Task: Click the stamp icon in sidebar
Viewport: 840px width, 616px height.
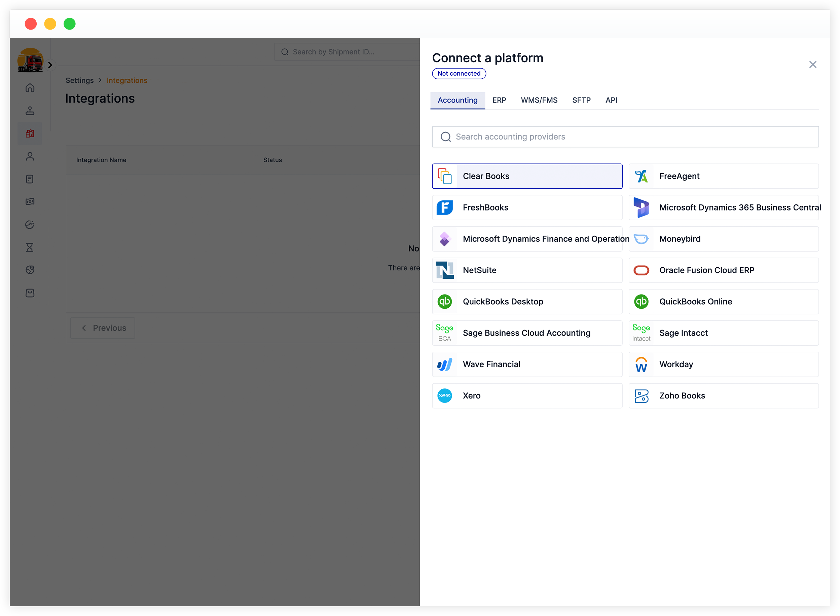Action: [30, 111]
